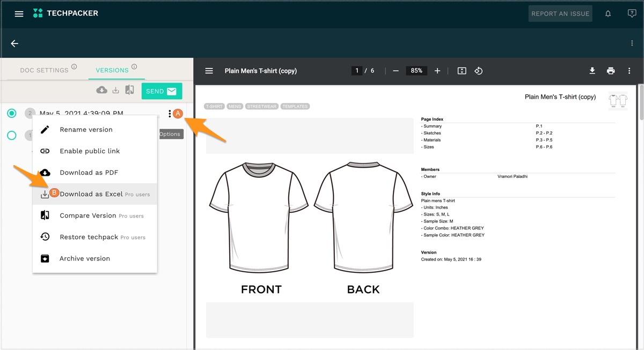The height and width of the screenshot is (350, 644).
Task: Click the Materials page index entry
Action: [432, 140]
